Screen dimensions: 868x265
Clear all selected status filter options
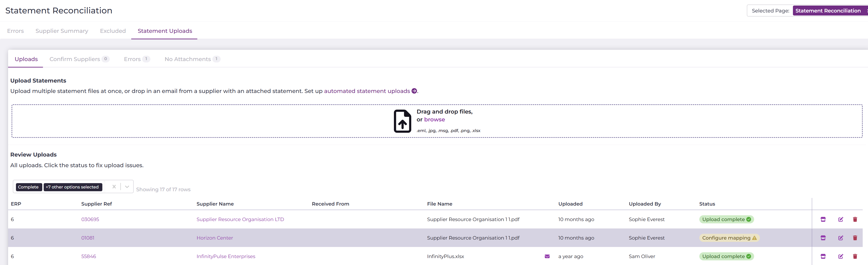coord(114,187)
